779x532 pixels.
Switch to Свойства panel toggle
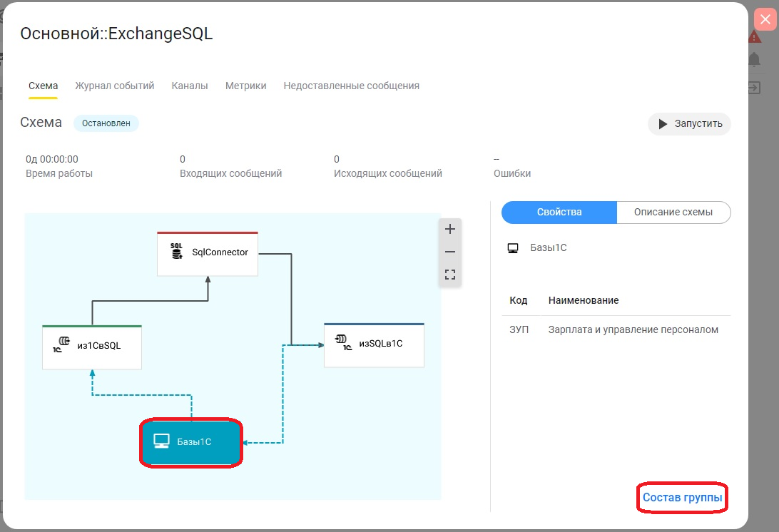pyautogui.click(x=559, y=213)
